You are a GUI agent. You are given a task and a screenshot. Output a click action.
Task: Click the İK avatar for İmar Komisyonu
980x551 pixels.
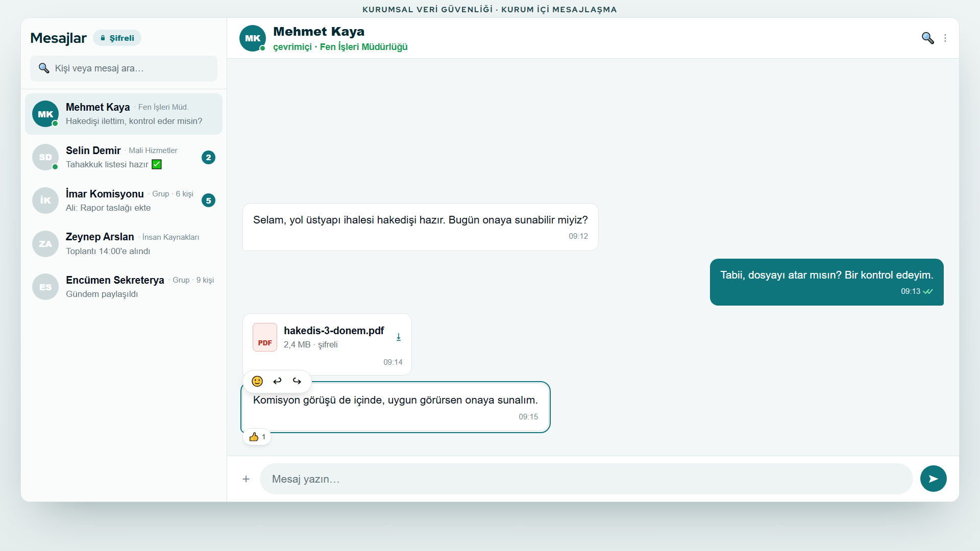click(x=45, y=201)
